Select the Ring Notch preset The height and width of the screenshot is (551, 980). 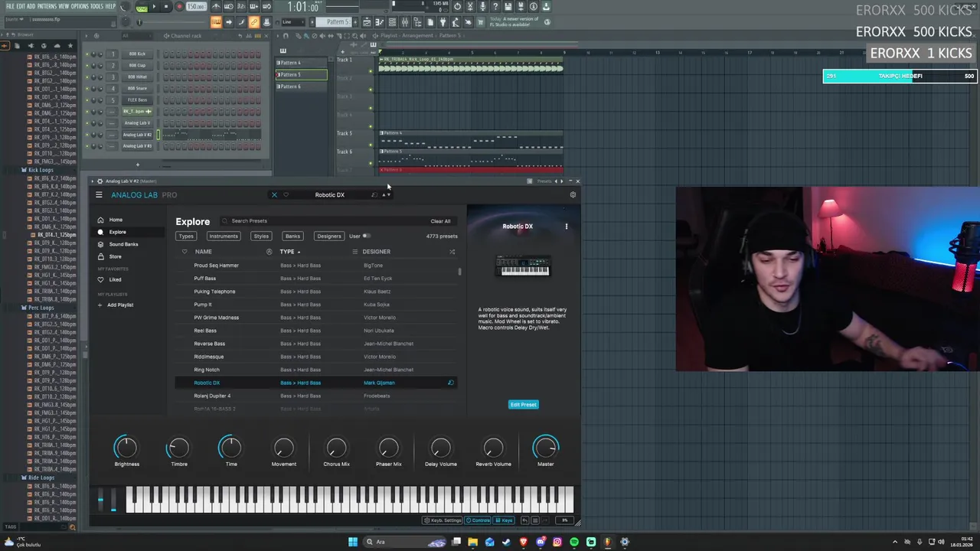(x=315, y=370)
